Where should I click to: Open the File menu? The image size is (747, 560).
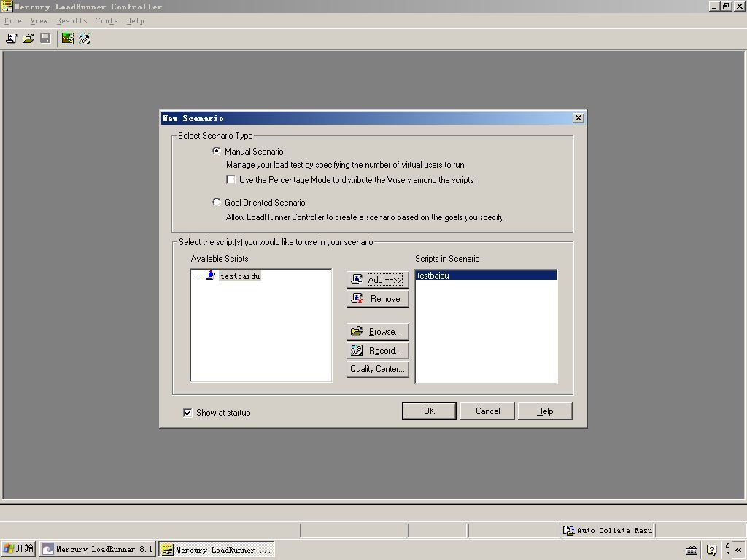[x=13, y=20]
